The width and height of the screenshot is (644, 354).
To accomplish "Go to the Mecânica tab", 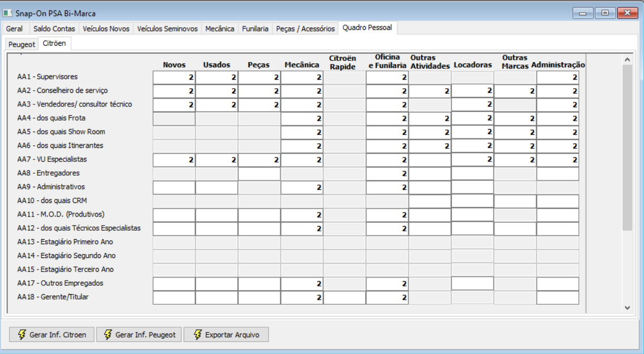I will 220,29.
